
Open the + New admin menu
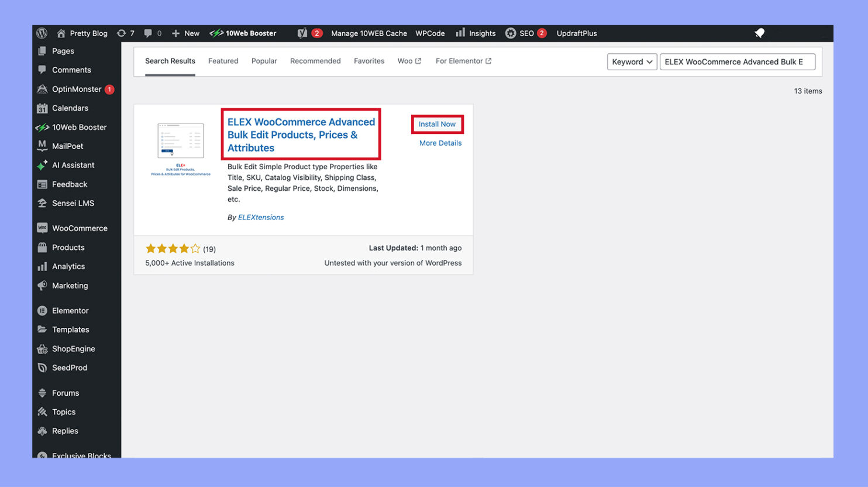[185, 33]
